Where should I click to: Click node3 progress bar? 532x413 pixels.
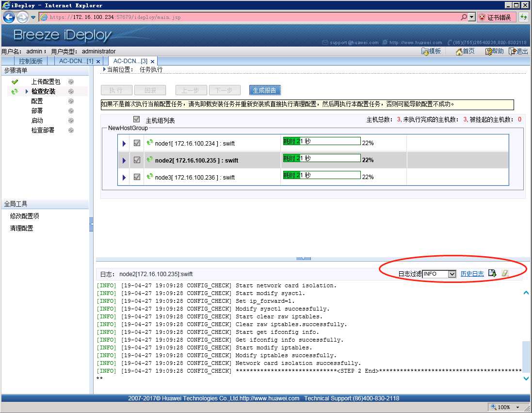click(x=322, y=175)
